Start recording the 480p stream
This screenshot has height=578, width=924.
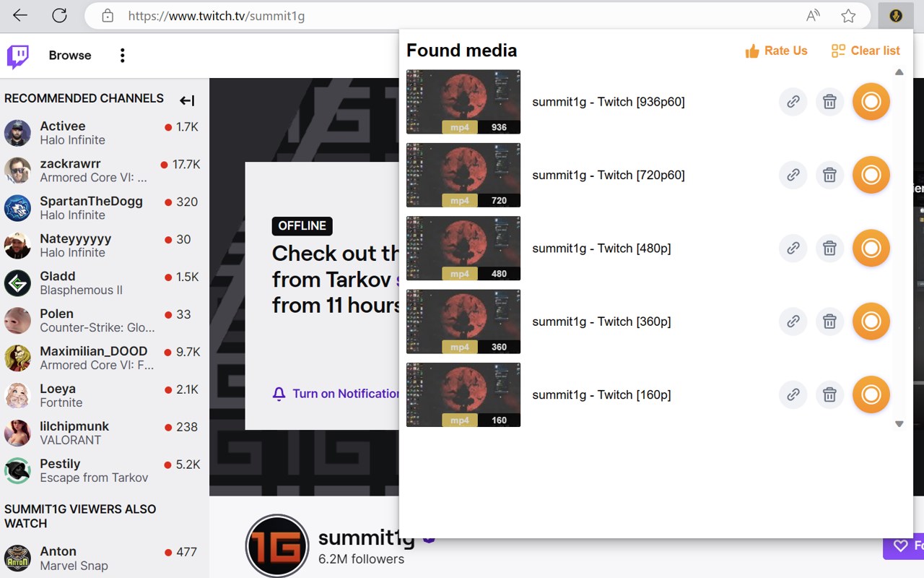(x=871, y=248)
